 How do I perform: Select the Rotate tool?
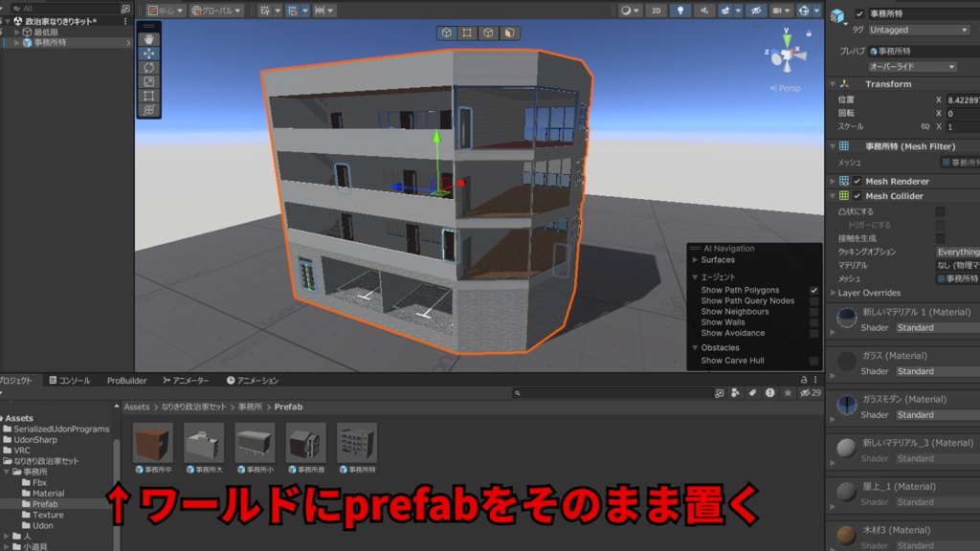pos(148,68)
